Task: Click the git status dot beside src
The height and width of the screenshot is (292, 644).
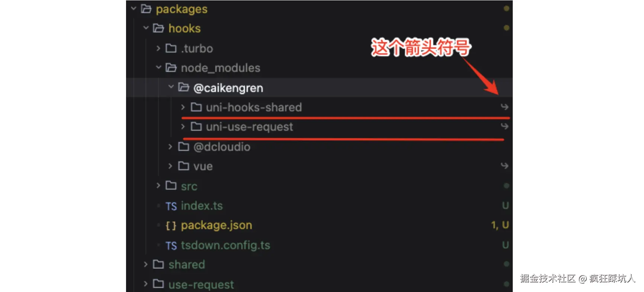Action: (x=506, y=185)
